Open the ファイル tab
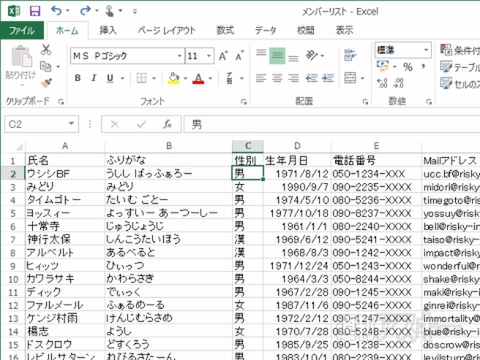 pos(22,30)
